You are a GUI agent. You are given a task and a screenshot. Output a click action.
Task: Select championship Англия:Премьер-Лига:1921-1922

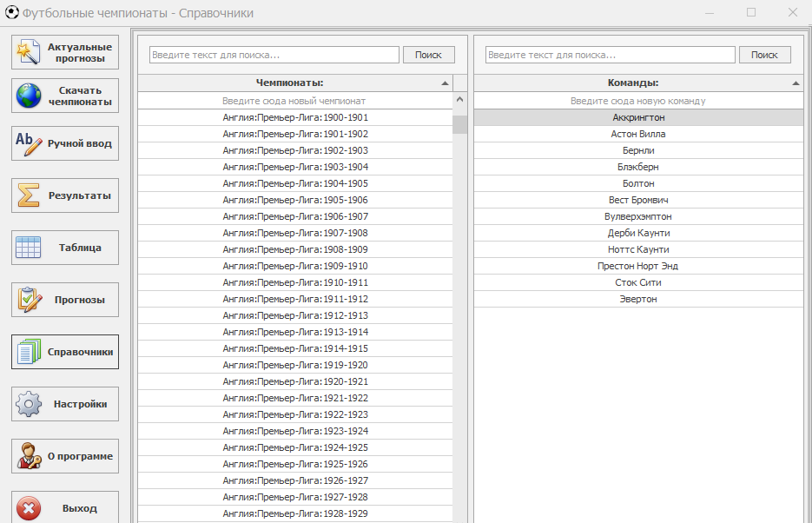coord(295,398)
